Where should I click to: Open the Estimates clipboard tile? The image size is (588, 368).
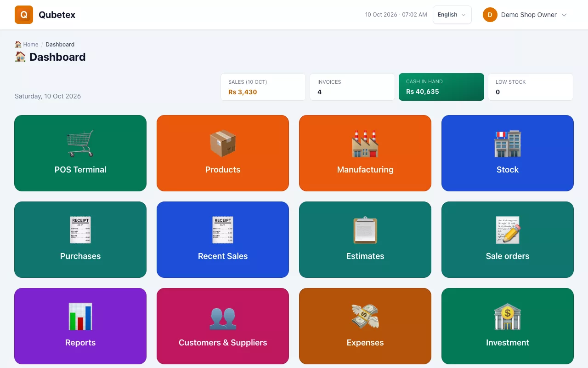point(365,240)
